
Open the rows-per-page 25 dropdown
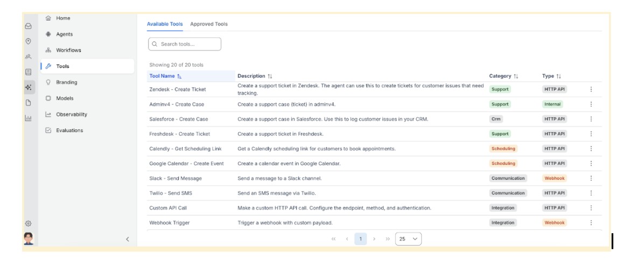click(408, 239)
